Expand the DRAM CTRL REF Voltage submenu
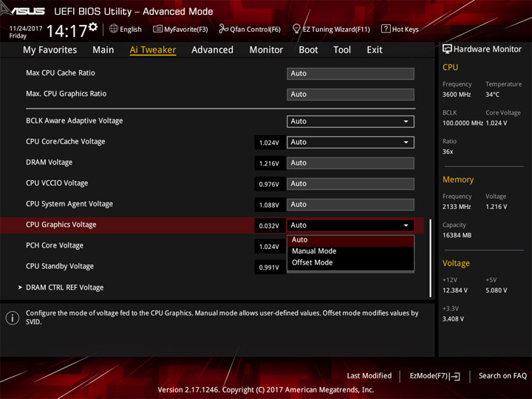 pos(64,287)
